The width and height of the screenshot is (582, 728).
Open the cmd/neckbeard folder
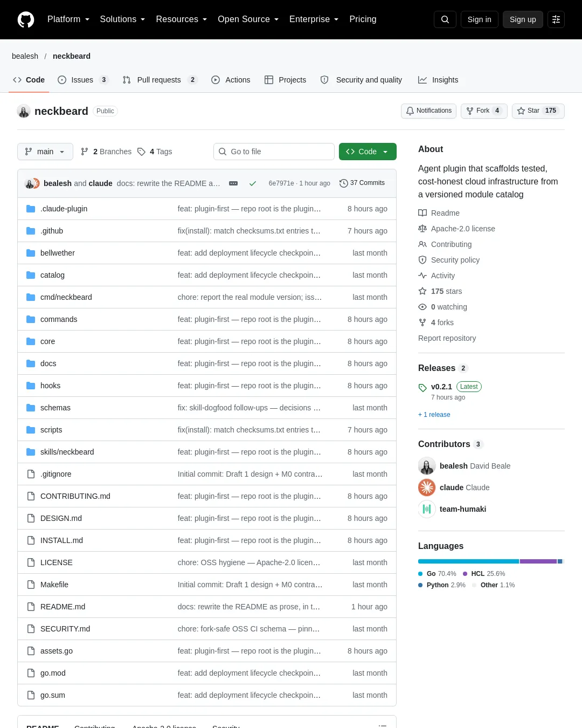[x=66, y=297]
